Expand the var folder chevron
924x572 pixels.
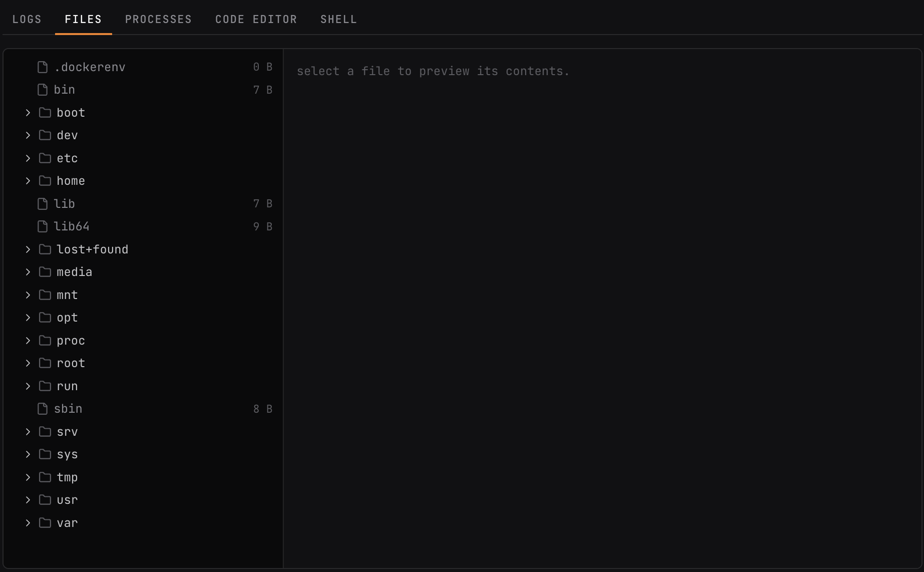[28, 523]
